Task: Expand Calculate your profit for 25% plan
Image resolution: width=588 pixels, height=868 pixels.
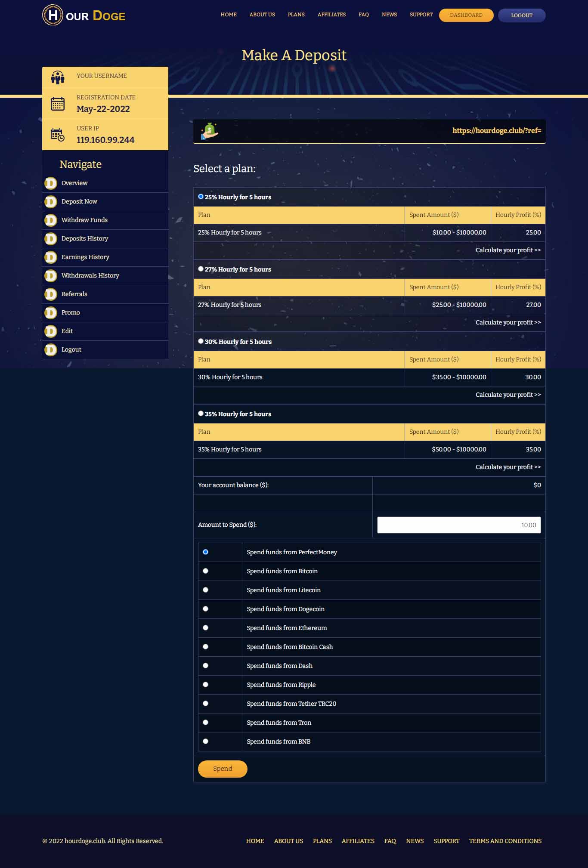Action: (x=508, y=250)
